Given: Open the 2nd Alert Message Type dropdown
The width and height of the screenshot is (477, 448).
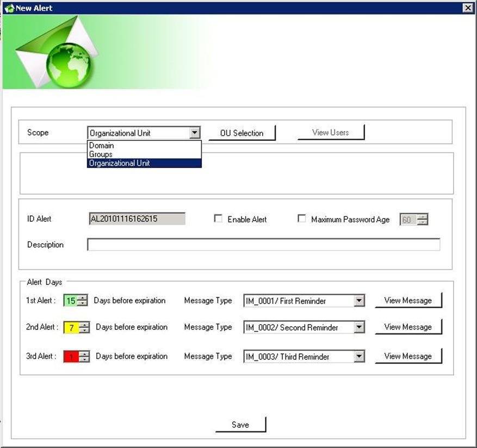Looking at the screenshot, I should coord(359,327).
